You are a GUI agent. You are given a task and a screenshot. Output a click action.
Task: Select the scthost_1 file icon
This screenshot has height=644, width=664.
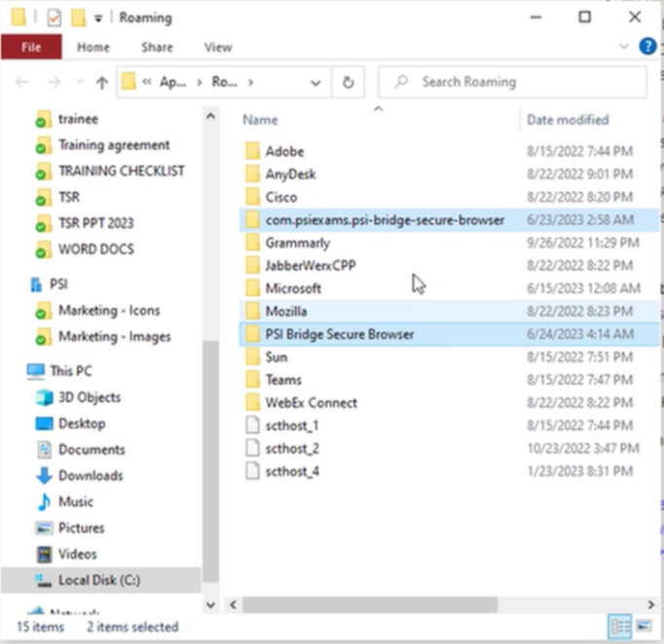coord(253,426)
